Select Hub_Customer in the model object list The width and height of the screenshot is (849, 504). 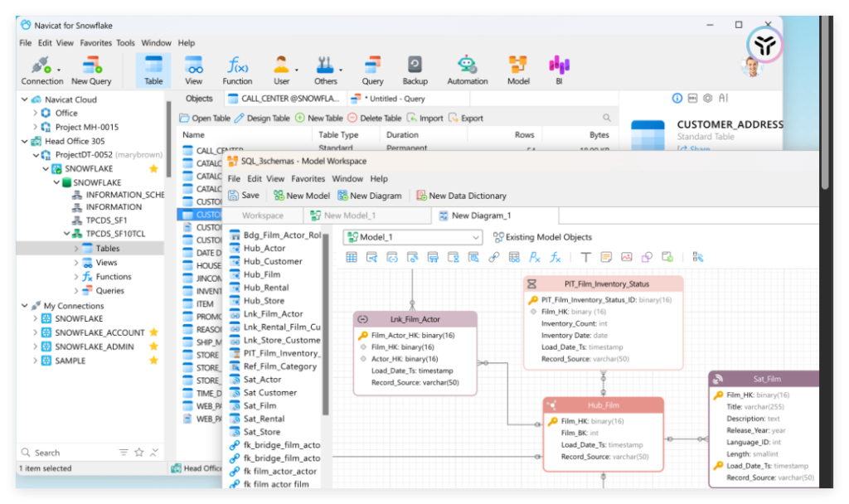(x=272, y=261)
